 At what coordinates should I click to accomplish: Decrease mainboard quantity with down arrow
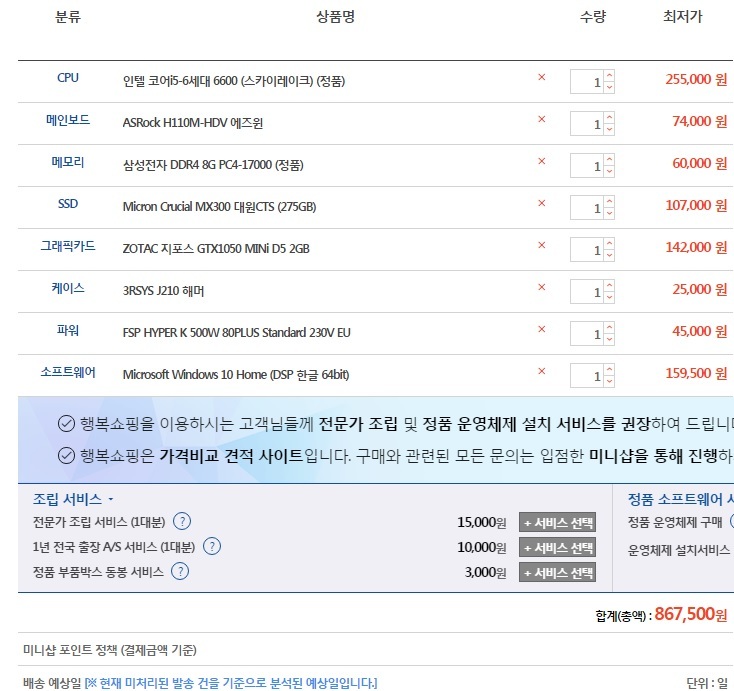(609, 129)
